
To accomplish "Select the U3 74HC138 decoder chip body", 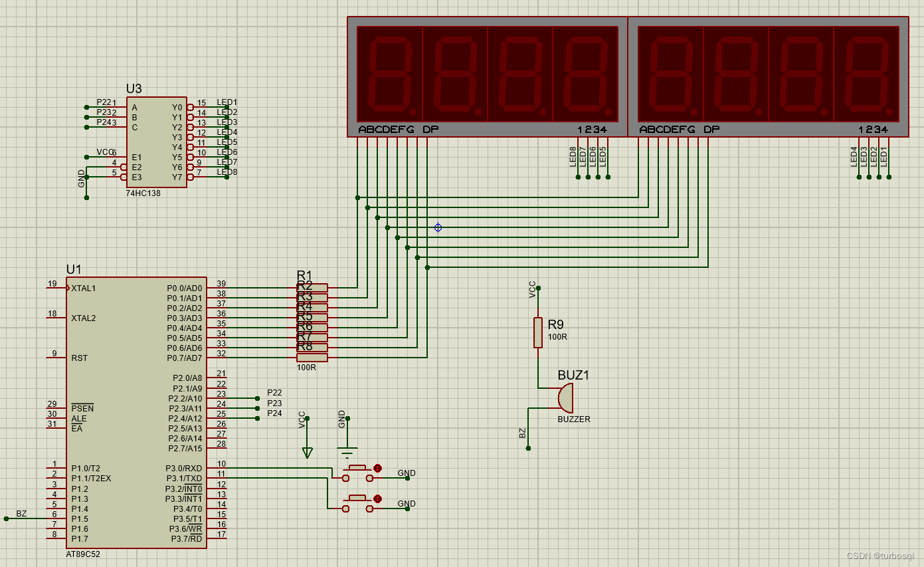I will pyautogui.click(x=157, y=143).
